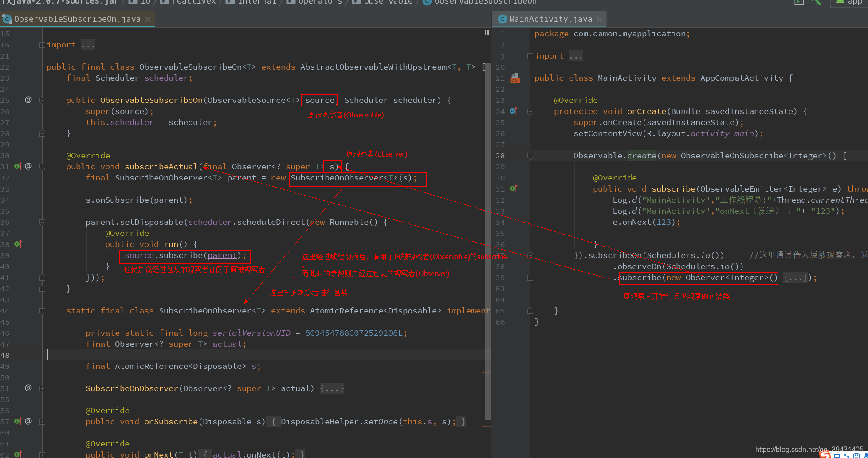Click folded '{...}' after new Observer<Integer>()

pyautogui.click(x=795, y=278)
